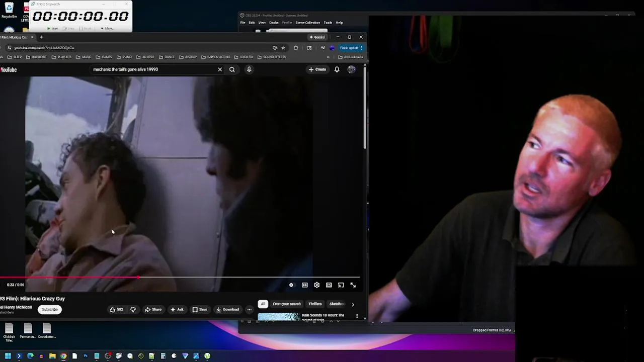Open the GAMES bookmarks folder
This screenshot has height=362, width=644.
(104, 57)
